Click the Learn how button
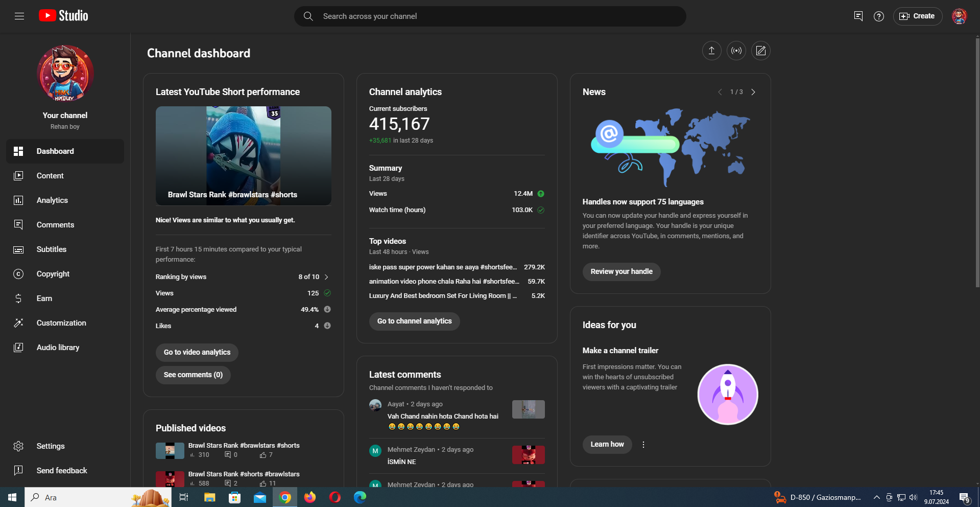 (x=607, y=444)
